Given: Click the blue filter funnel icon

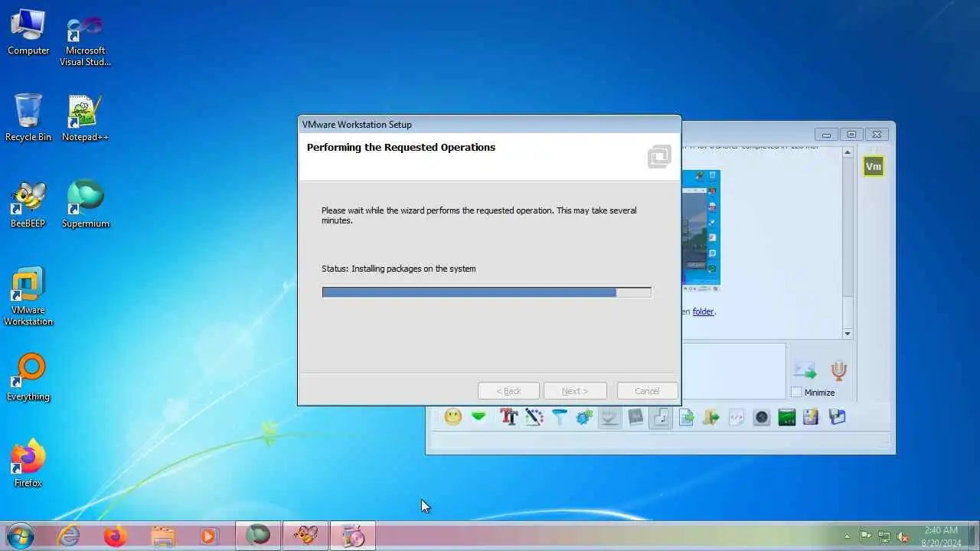Looking at the screenshot, I should [x=560, y=417].
